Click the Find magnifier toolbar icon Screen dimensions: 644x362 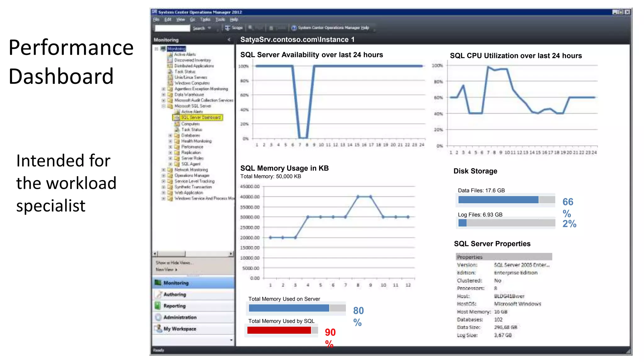click(x=251, y=28)
